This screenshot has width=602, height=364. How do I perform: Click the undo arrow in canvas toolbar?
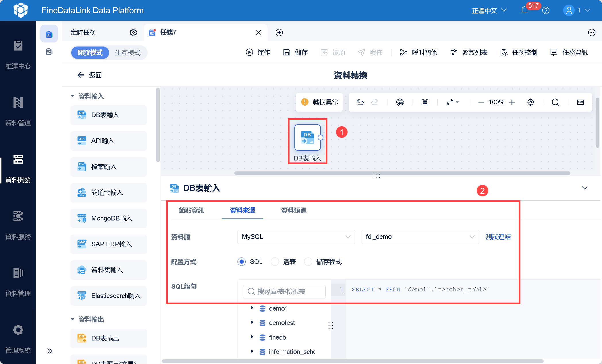coord(360,102)
